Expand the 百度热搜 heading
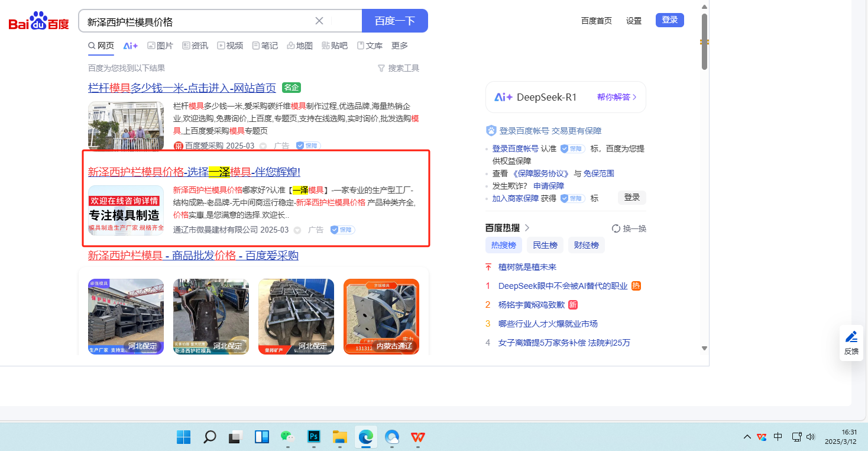868x451 pixels. [508, 228]
